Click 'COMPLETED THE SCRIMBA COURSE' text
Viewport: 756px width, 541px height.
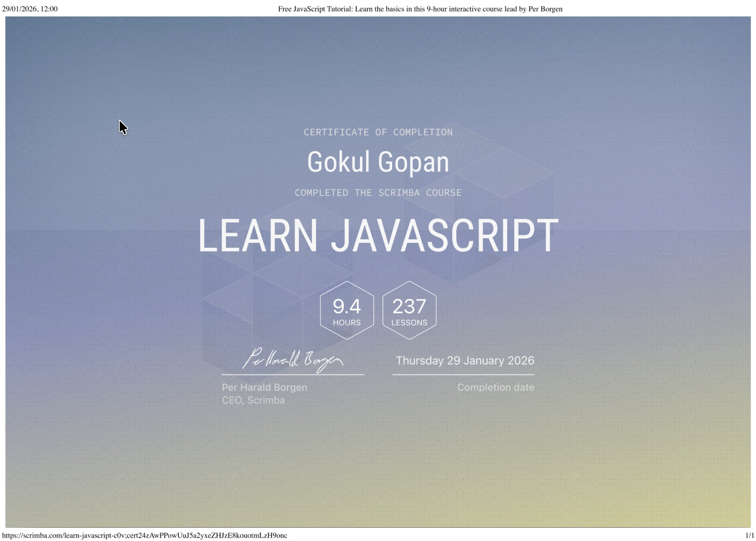378,192
